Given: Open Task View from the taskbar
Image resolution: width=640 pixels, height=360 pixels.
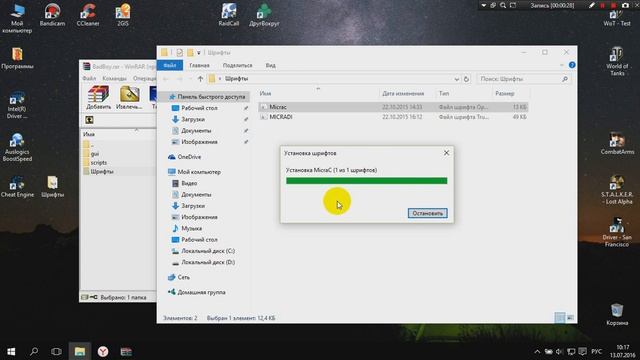Looking at the screenshot, I should click(56, 351).
